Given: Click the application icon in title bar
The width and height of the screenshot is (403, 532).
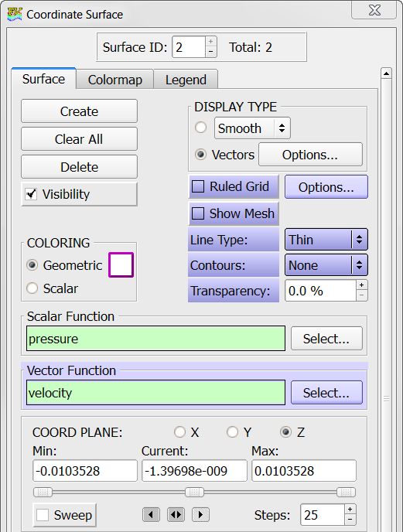Looking at the screenshot, I should [15, 14].
